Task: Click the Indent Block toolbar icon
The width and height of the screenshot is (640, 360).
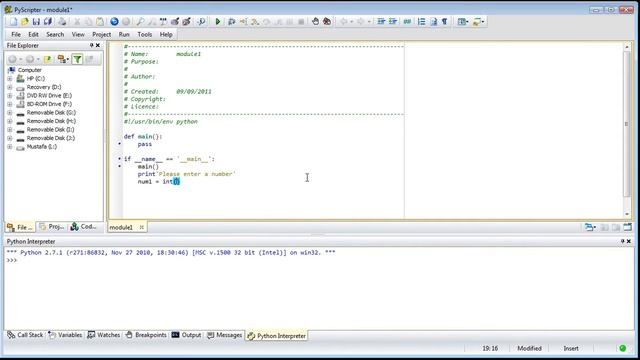Action: click(381, 22)
